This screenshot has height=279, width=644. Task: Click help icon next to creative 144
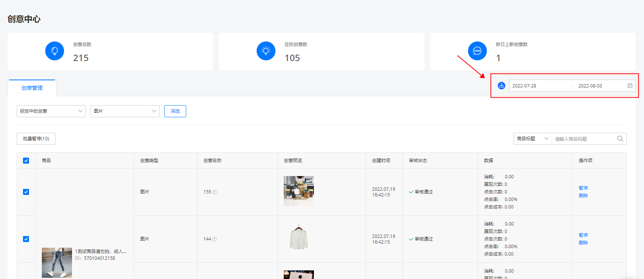click(x=215, y=239)
